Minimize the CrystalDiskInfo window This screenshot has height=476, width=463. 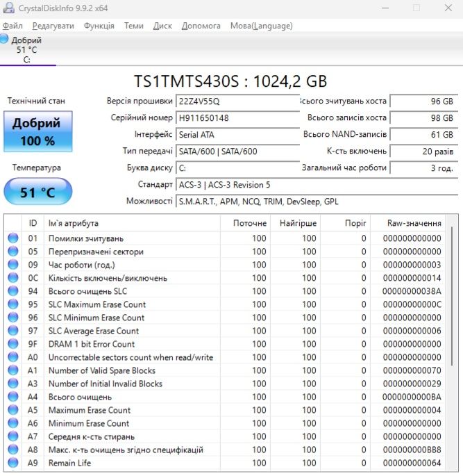click(x=385, y=8)
